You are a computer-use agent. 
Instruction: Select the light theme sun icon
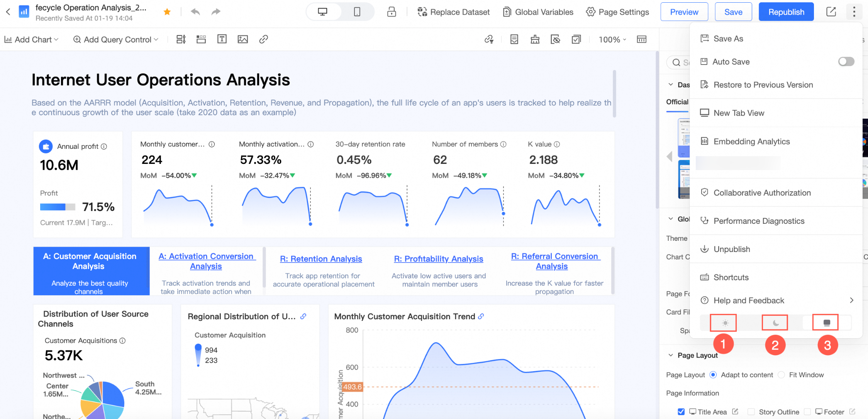[725, 323]
